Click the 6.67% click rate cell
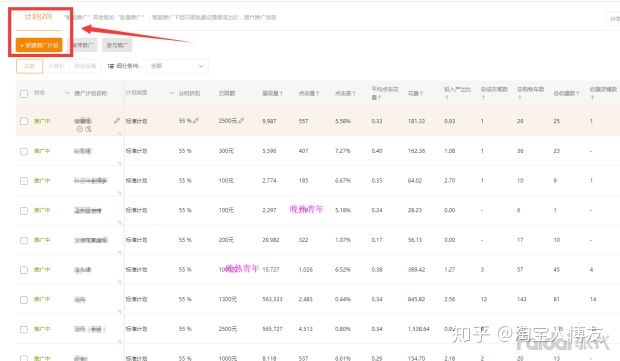 342,180
